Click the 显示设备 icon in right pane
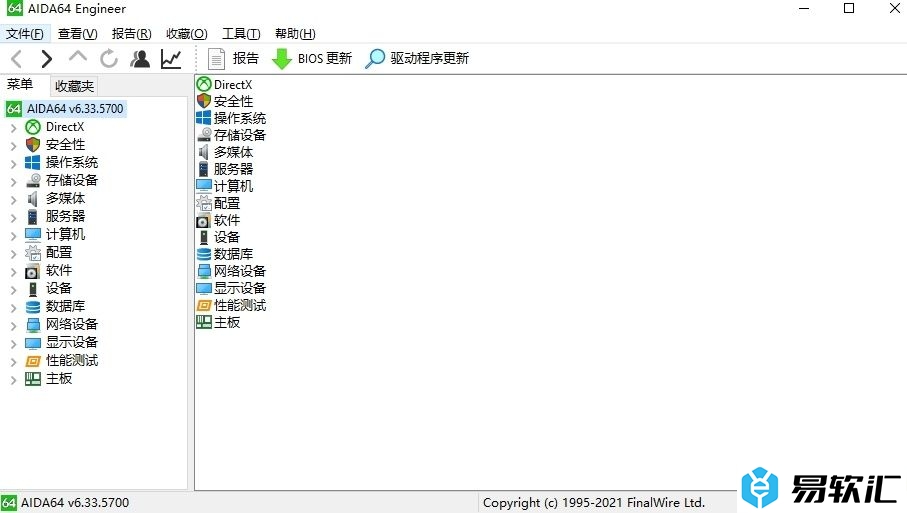Viewport: 907px width, 513px height. pyautogui.click(x=204, y=288)
